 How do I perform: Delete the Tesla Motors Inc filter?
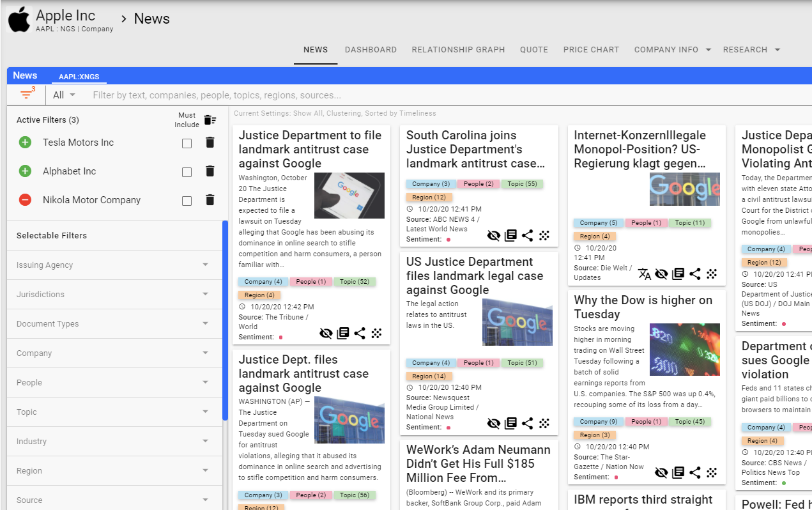[210, 143]
